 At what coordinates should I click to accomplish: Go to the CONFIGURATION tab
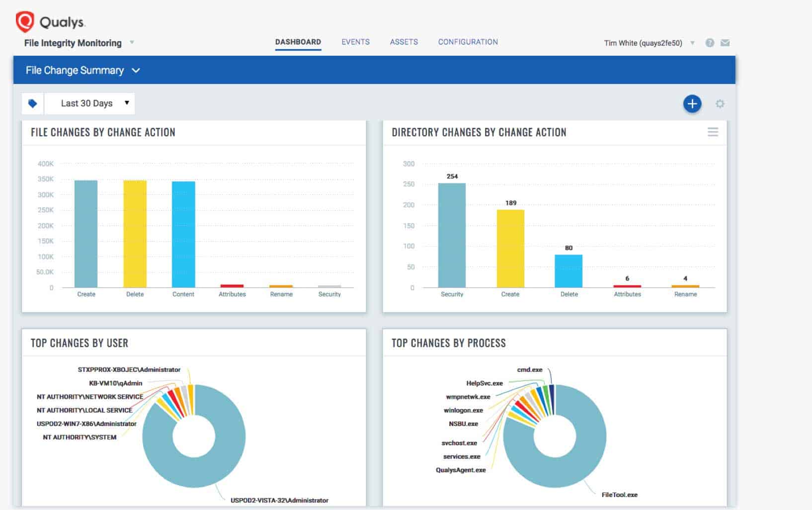coord(467,42)
